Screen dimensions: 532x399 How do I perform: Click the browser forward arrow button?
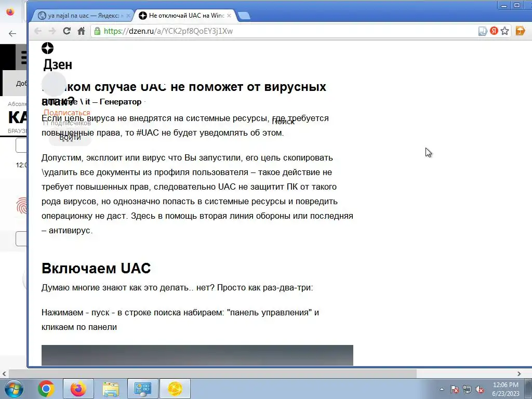[x=52, y=31]
